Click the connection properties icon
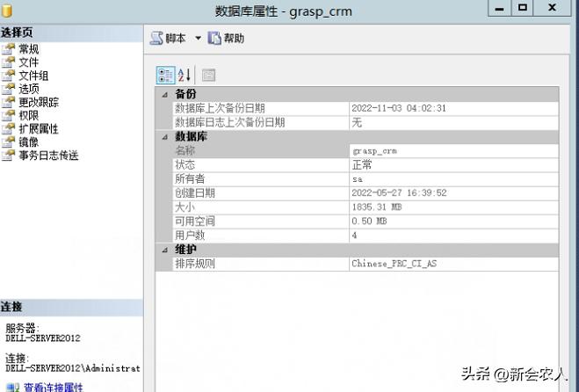The height and width of the screenshot is (392, 579). coord(12,388)
